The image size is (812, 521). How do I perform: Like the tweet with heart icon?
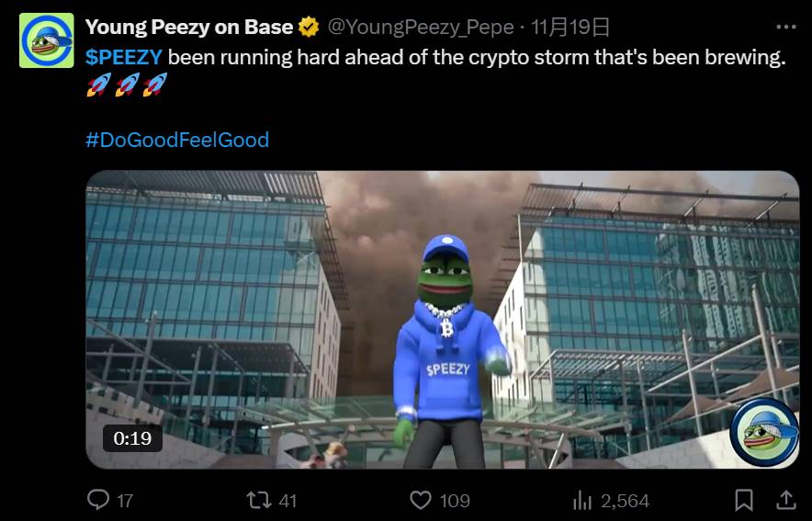coord(421,500)
